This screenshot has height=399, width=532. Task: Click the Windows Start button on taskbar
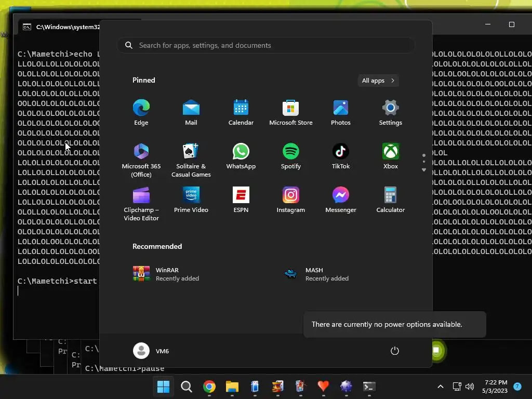pyautogui.click(x=163, y=387)
